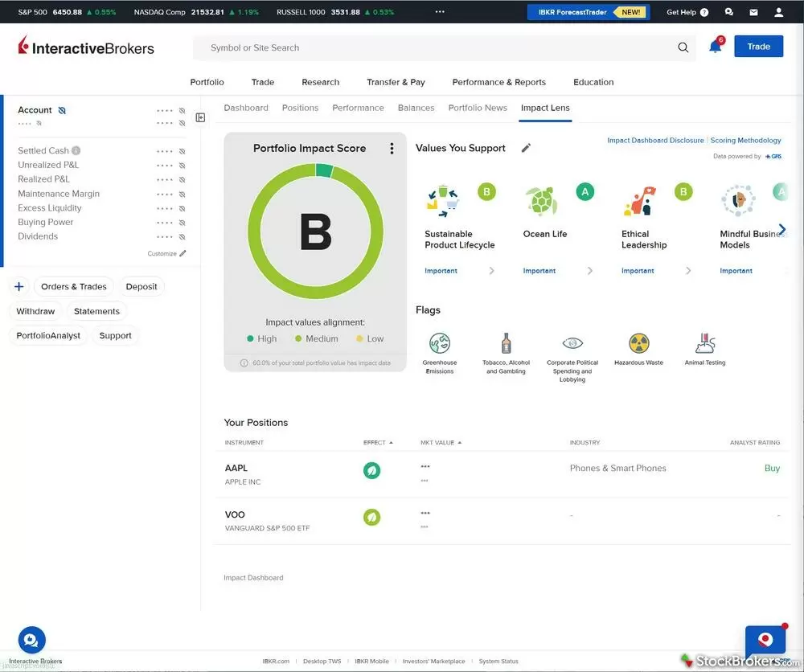This screenshot has height=672, width=804.
Task: Open Portfolio Impact Score options menu
Action: pos(392,148)
